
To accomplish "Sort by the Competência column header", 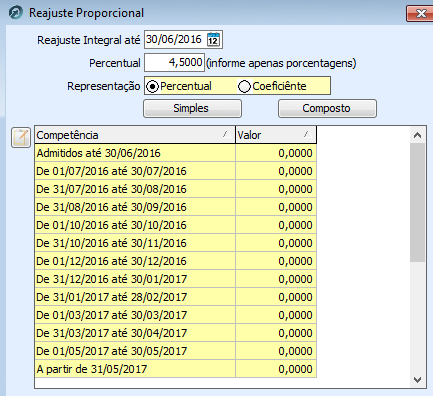I will point(135,135).
